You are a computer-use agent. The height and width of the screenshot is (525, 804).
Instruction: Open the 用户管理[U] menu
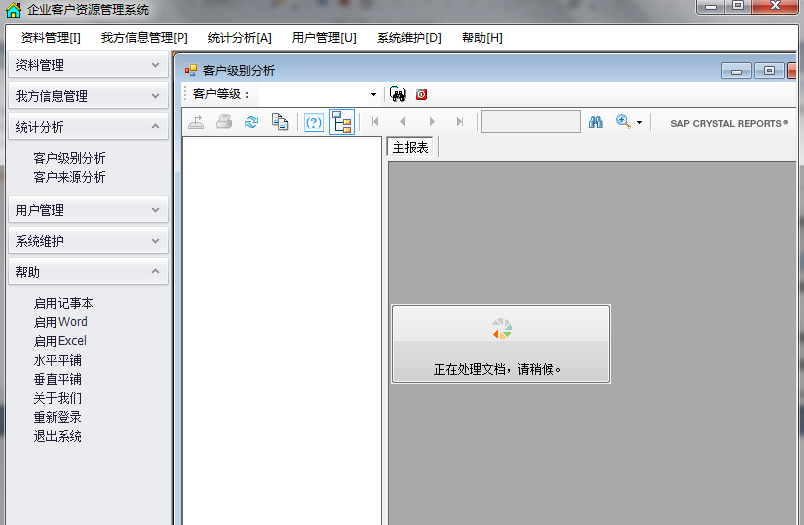pyautogui.click(x=324, y=38)
